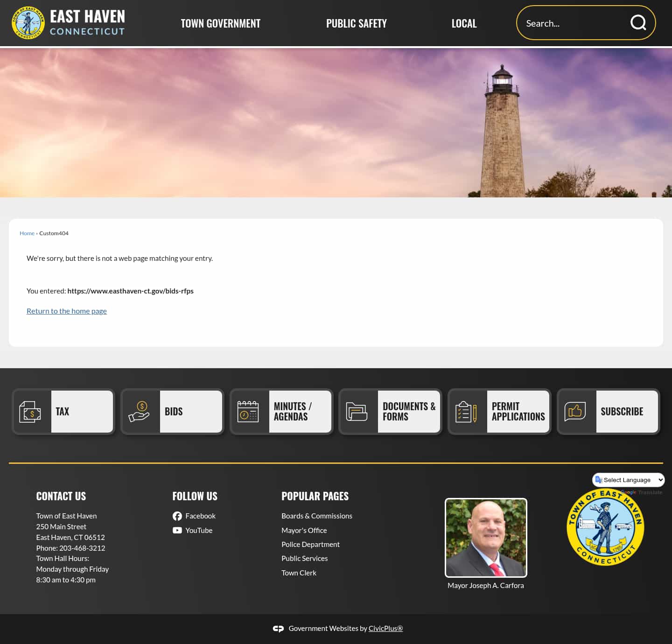Image resolution: width=672 pixels, height=644 pixels.
Task: Open the Town Government menu
Action: coord(220,23)
